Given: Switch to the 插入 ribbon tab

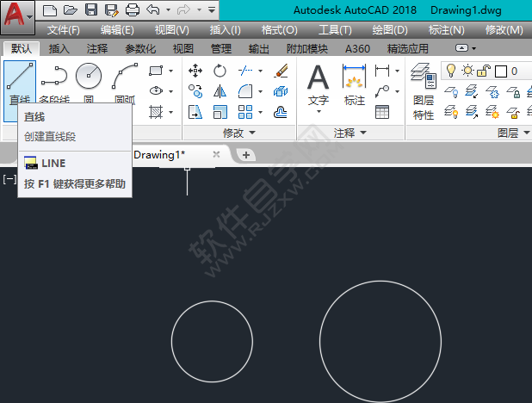Looking at the screenshot, I should [x=59, y=49].
